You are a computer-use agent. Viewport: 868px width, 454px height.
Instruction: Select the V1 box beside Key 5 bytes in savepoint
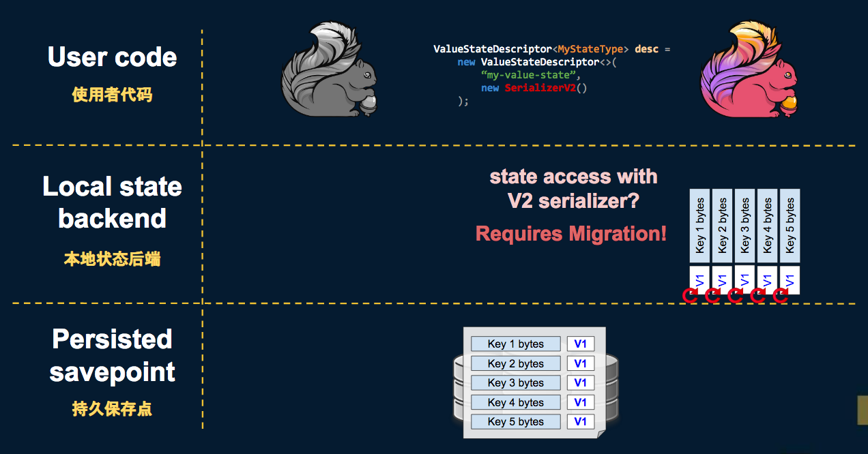pos(580,422)
